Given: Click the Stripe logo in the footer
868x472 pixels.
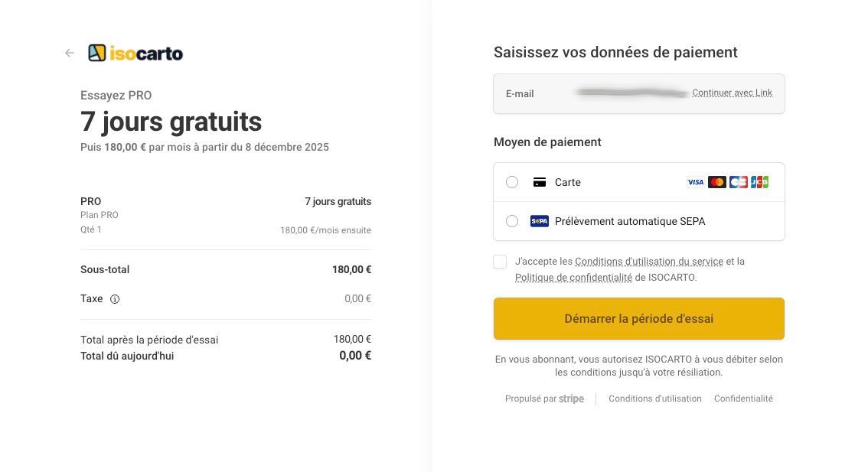Looking at the screenshot, I should click(571, 398).
